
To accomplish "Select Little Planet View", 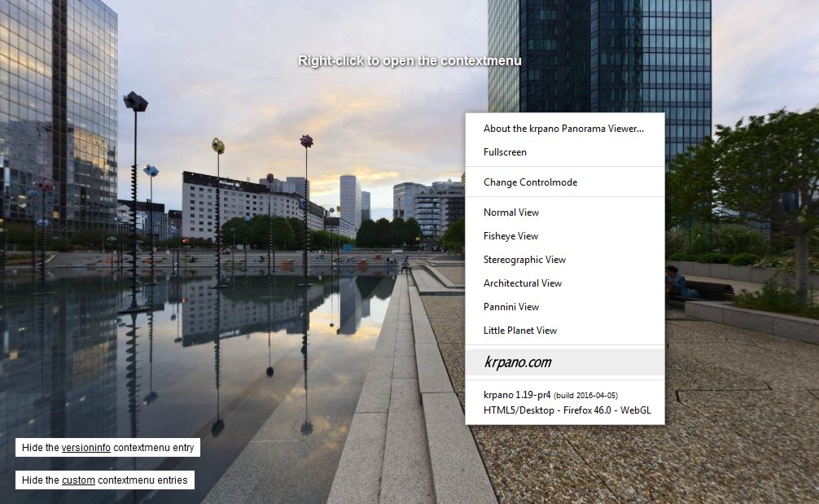I will (x=520, y=331).
